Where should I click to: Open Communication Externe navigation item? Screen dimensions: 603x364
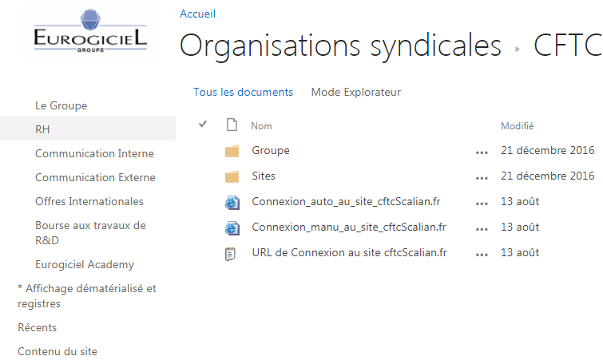click(95, 177)
